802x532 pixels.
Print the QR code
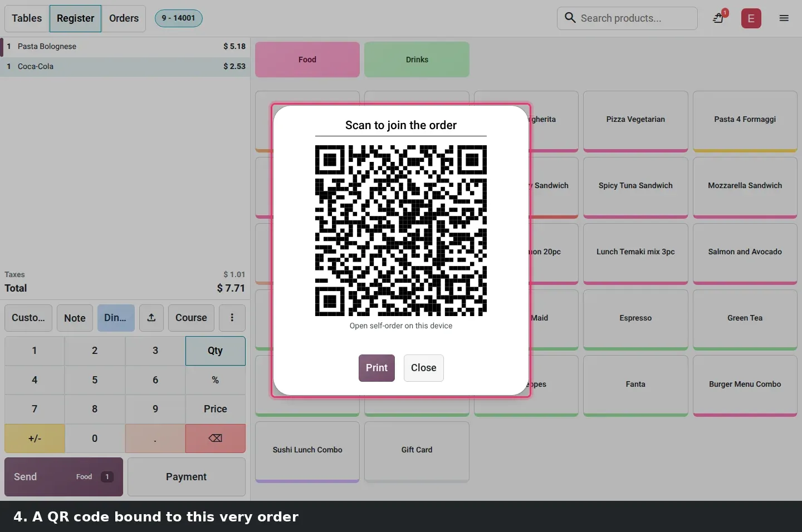click(x=376, y=368)
